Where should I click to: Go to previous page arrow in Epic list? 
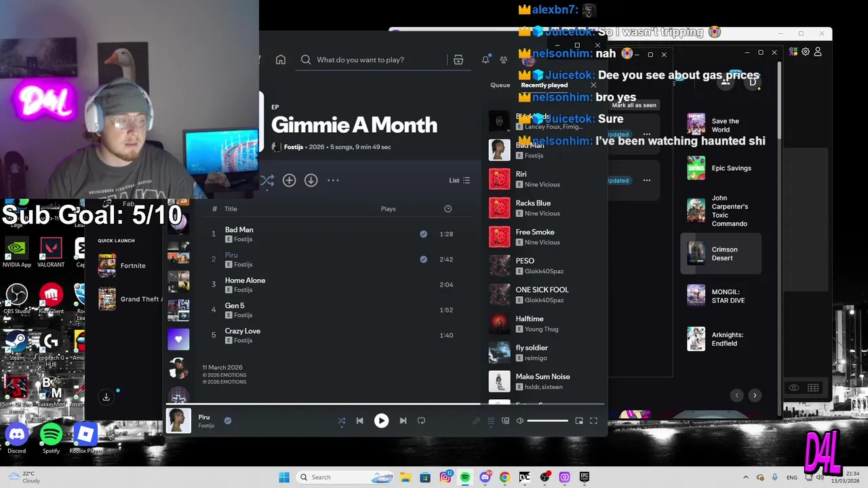[737, 395]
